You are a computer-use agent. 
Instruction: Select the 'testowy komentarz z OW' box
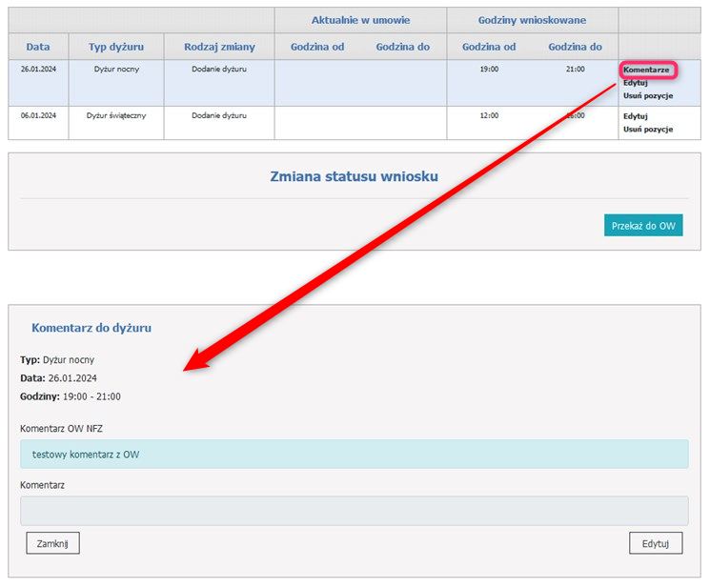[354, 455]
